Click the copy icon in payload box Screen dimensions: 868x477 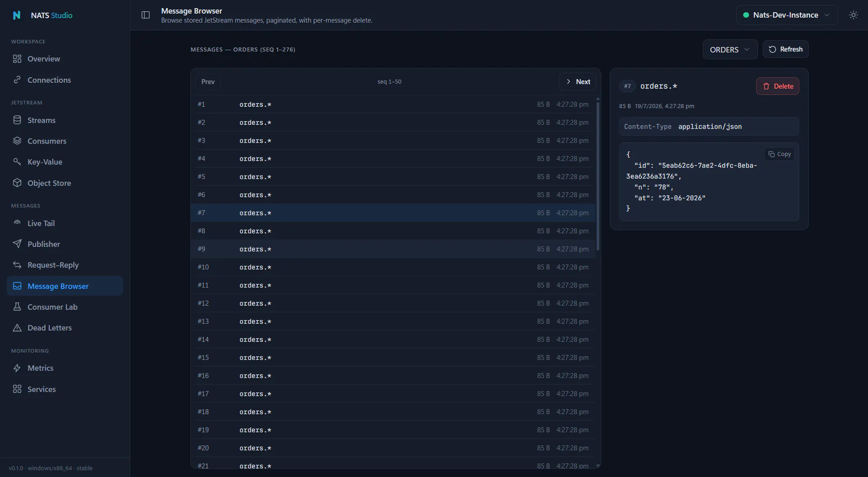tap(771, 154)
